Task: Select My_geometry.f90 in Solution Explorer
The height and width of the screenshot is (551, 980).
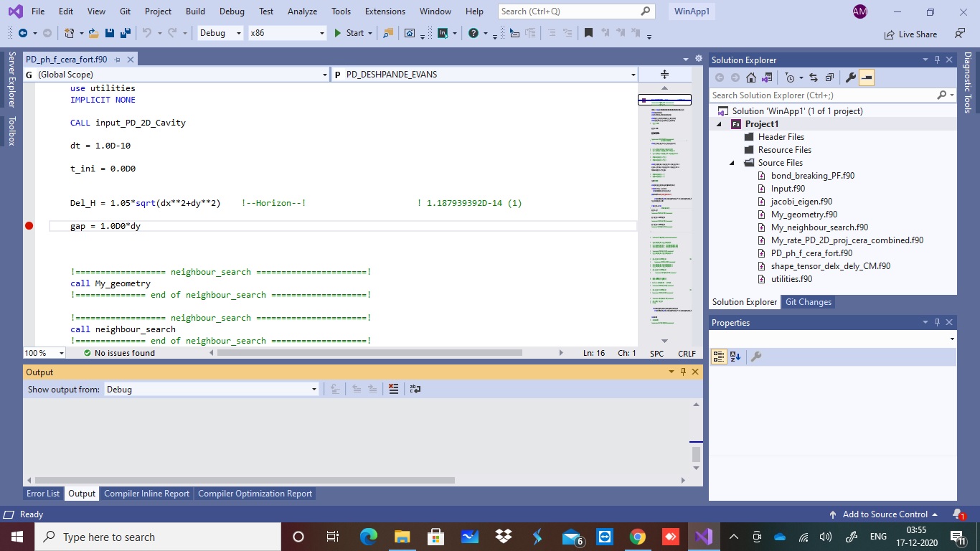Action: click(804, 215)
